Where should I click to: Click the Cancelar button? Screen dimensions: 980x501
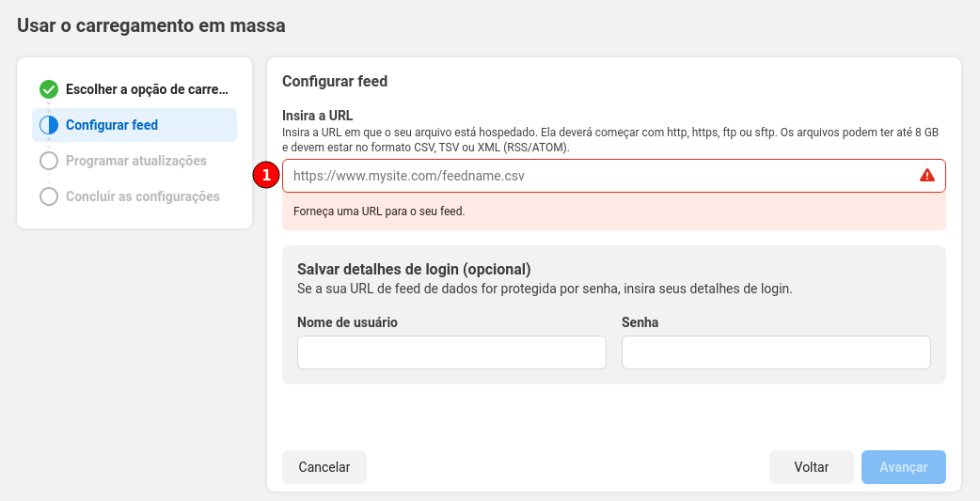[324, 467]
